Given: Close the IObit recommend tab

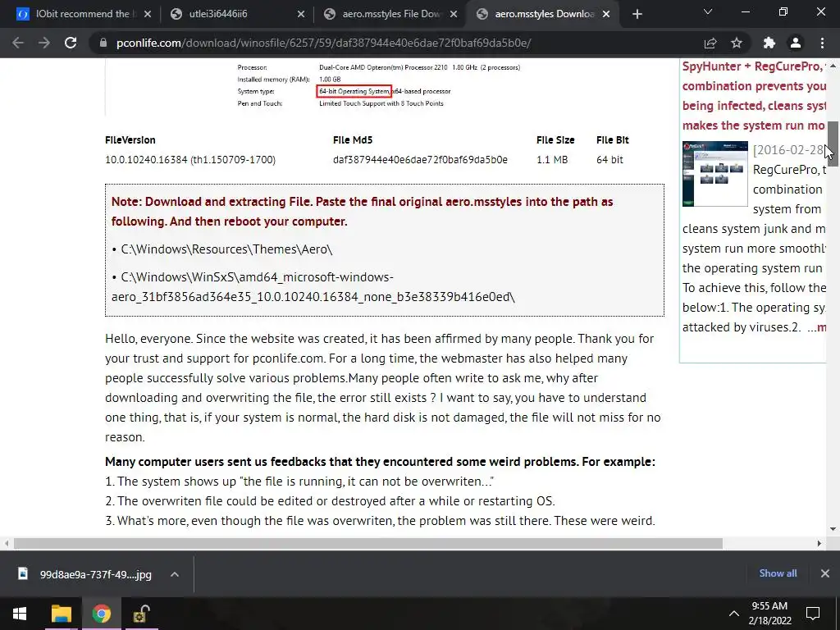Looking at the screenshot, I should [x=148, y=14].
